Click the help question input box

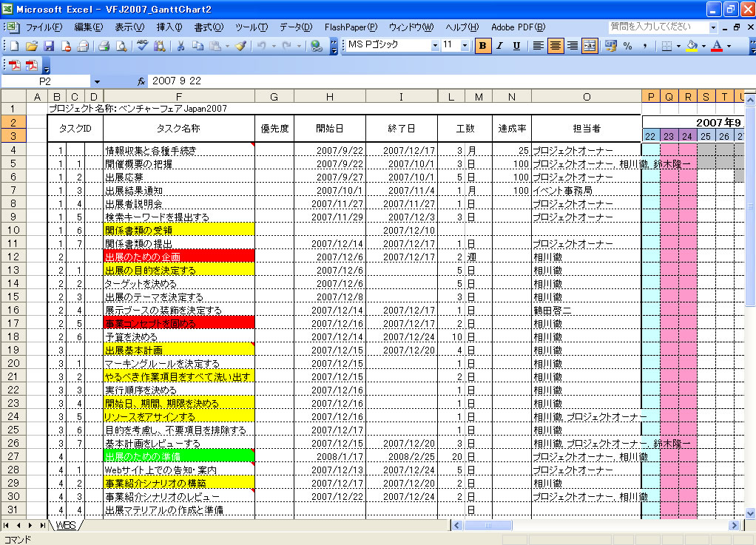click(x=657, y=27)
